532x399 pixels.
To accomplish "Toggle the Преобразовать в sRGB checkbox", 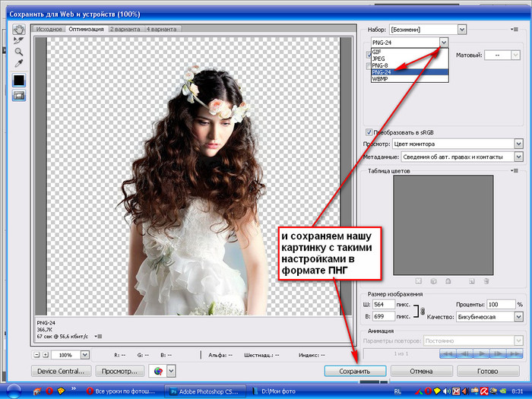I will coord(369,132).
